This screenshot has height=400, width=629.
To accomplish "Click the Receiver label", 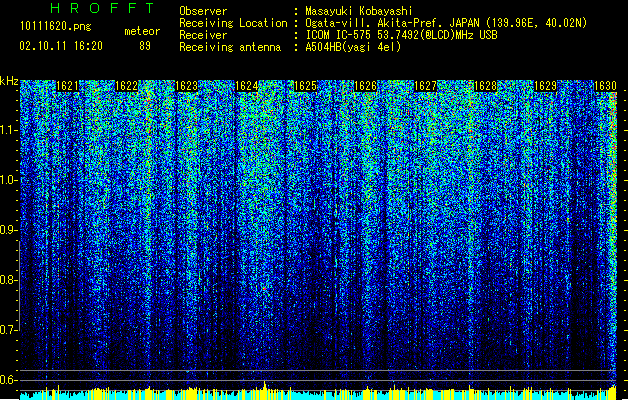I will click(x=203, y=35).
